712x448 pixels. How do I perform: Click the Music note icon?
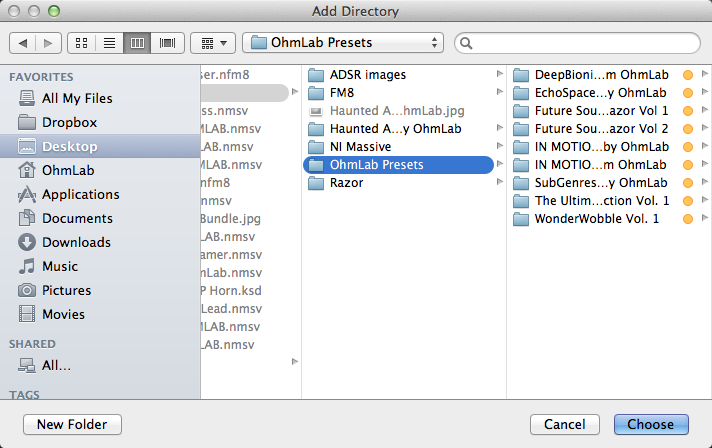(x=27, y=266)
